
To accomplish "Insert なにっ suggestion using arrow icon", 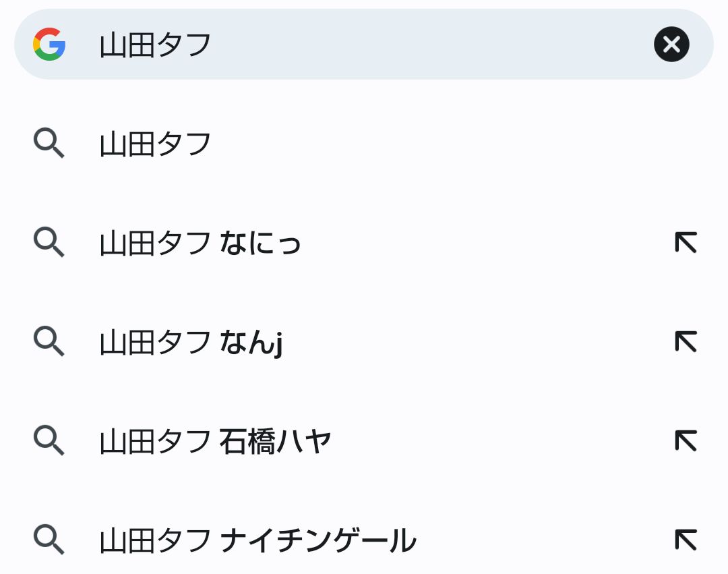I will [686, 242].
